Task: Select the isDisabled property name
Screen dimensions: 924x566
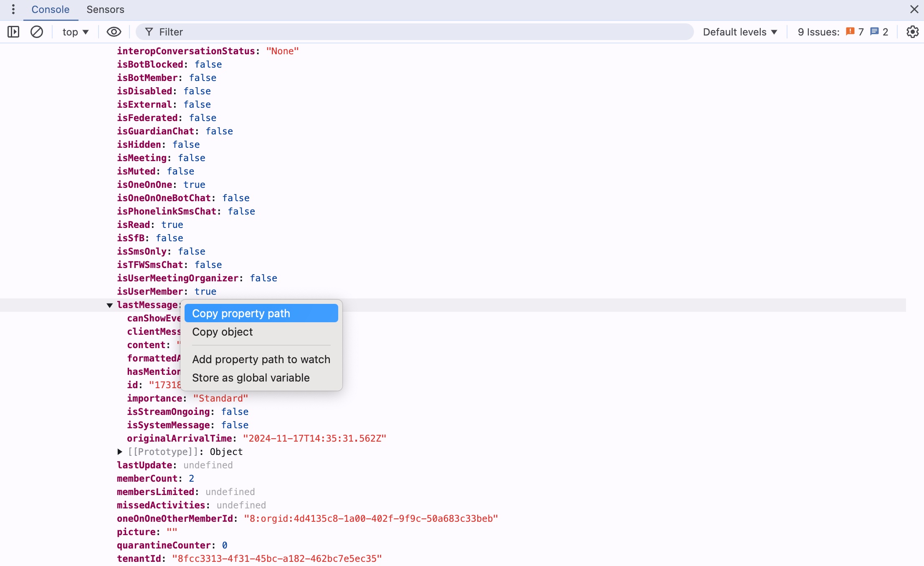Action: click(x=144, y=91)
